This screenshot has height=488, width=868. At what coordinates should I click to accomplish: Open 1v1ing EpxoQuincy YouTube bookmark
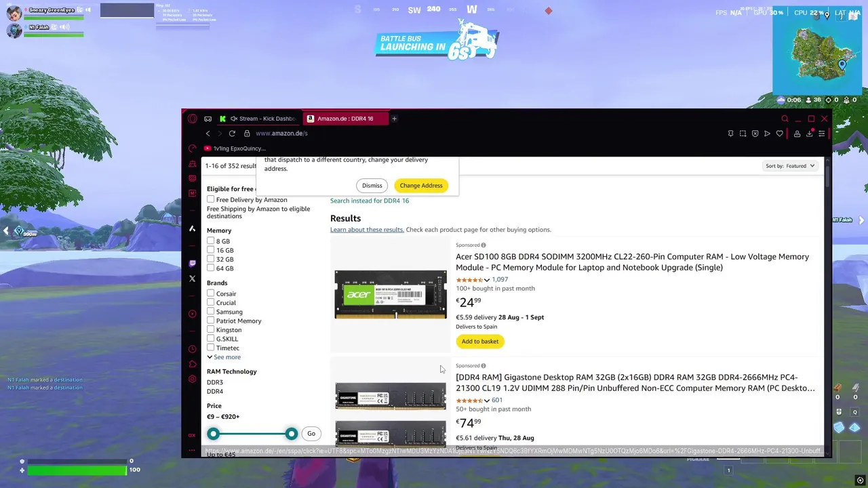tap(235, 148)
